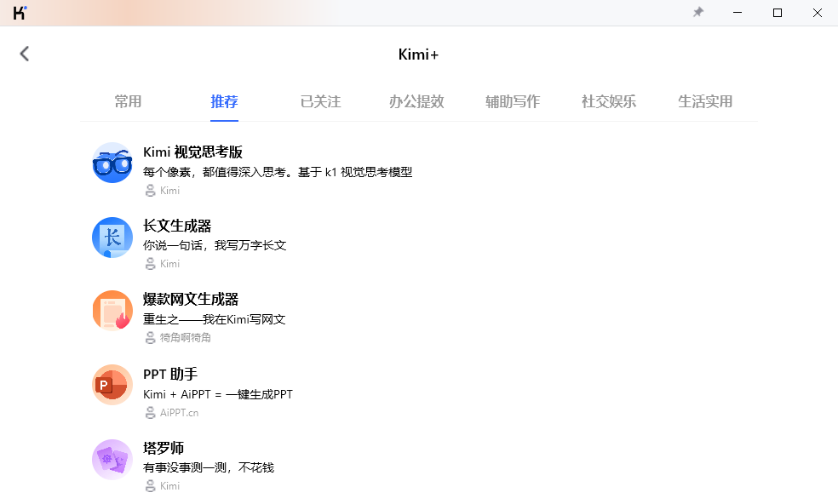Click description 你说一句话，我写万字长文
The width and height of the screenshot is (838, 504).
(x=215, y=245)
